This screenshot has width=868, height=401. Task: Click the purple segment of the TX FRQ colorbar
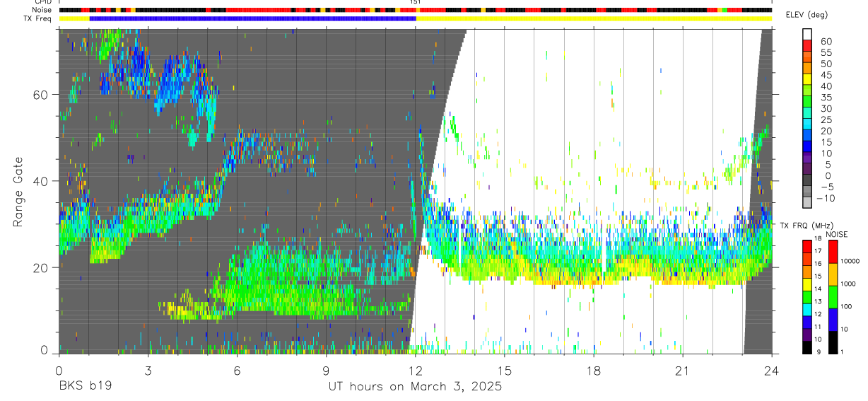point(807,335)
